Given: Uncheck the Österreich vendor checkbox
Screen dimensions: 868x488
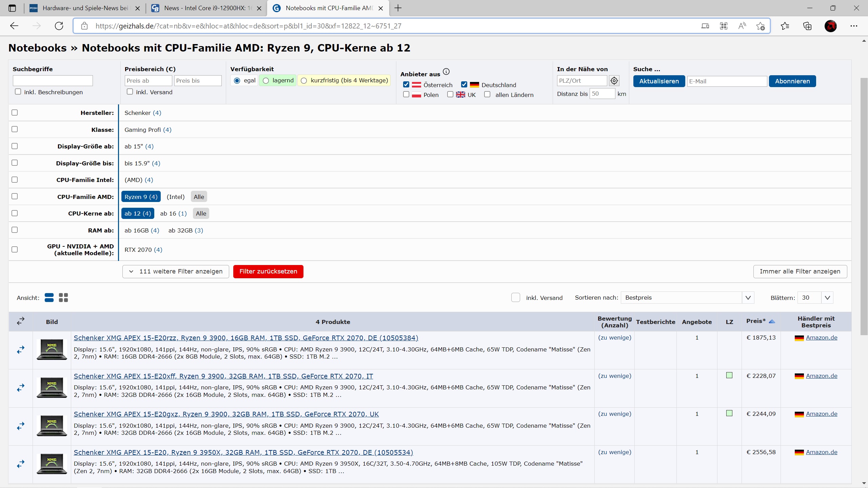Looking at the screenshot, I should [x=406, y=85].
